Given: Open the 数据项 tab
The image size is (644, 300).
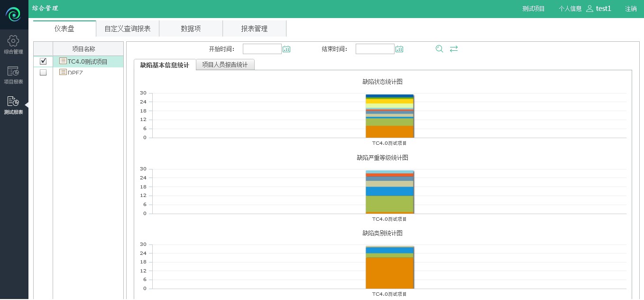Looking at the screenshot, I should [191, 29].
